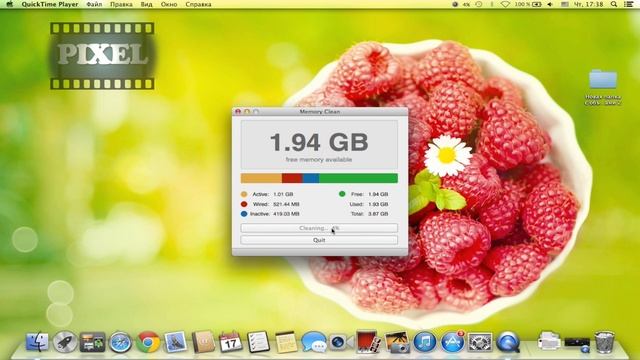The width and height of the screenshot is (640, 360).
Task: Click the Quit button in Memory Clean
Action: click(319, 240)
